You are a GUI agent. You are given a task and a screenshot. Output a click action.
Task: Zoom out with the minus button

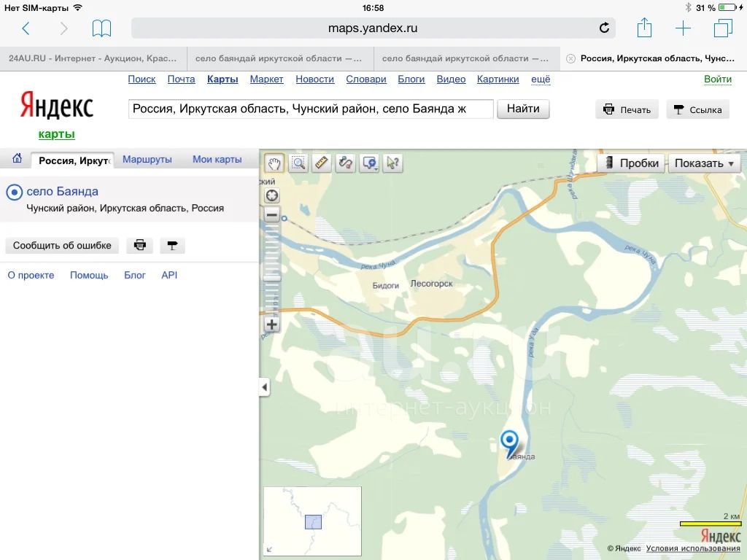click(272, 215)
